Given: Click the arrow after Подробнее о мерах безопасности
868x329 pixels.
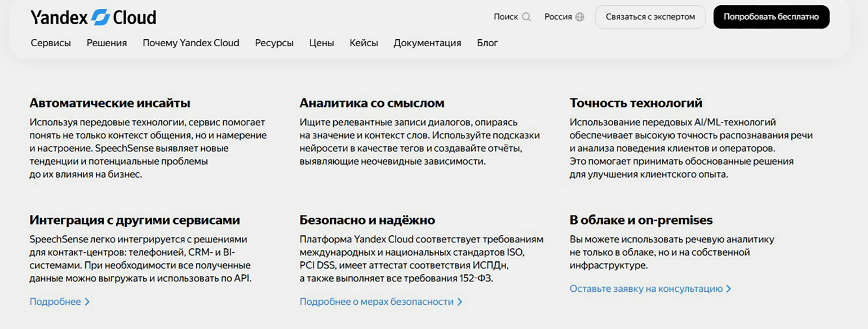Looking at the screenshot, I should coord(460,302).
